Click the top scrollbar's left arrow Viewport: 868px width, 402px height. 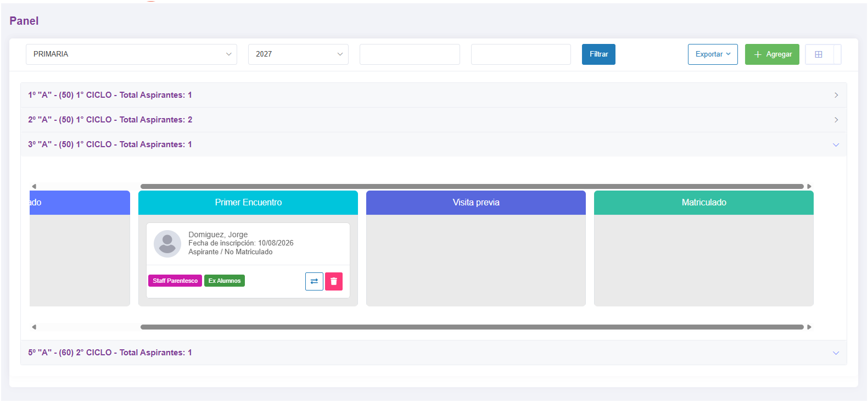tap(34, 186)
